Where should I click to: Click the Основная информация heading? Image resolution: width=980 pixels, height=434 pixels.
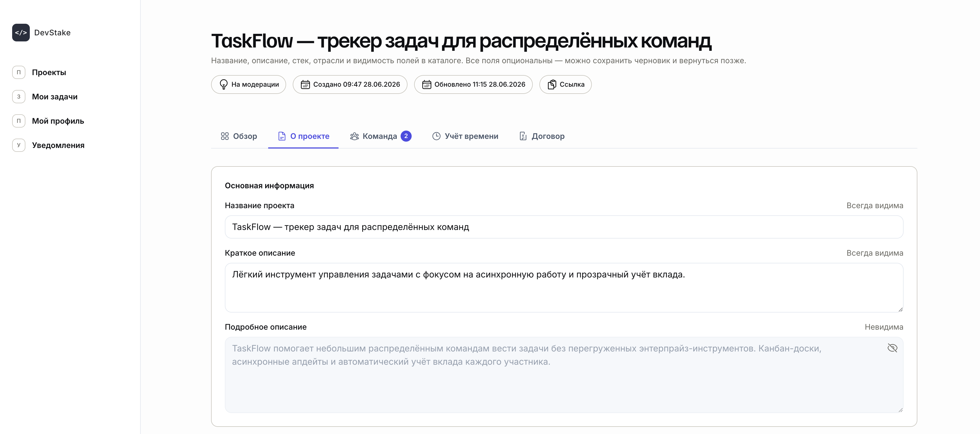click(269, 186)
